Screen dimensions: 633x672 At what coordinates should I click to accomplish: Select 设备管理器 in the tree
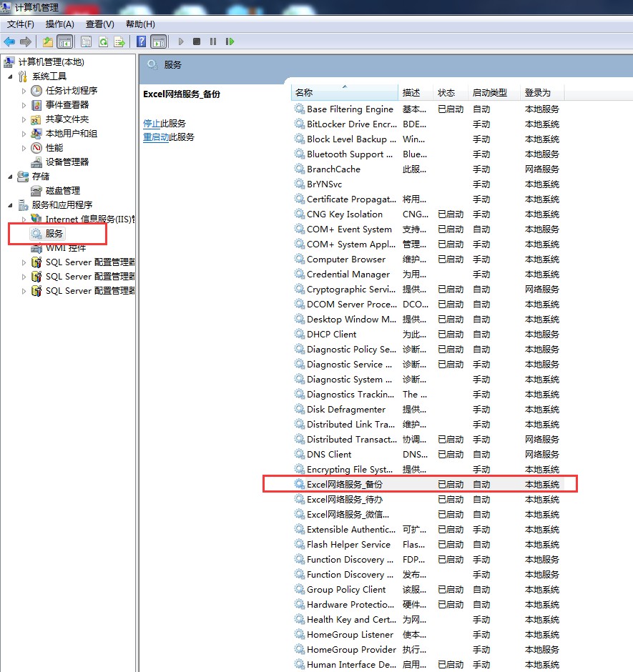67,162
